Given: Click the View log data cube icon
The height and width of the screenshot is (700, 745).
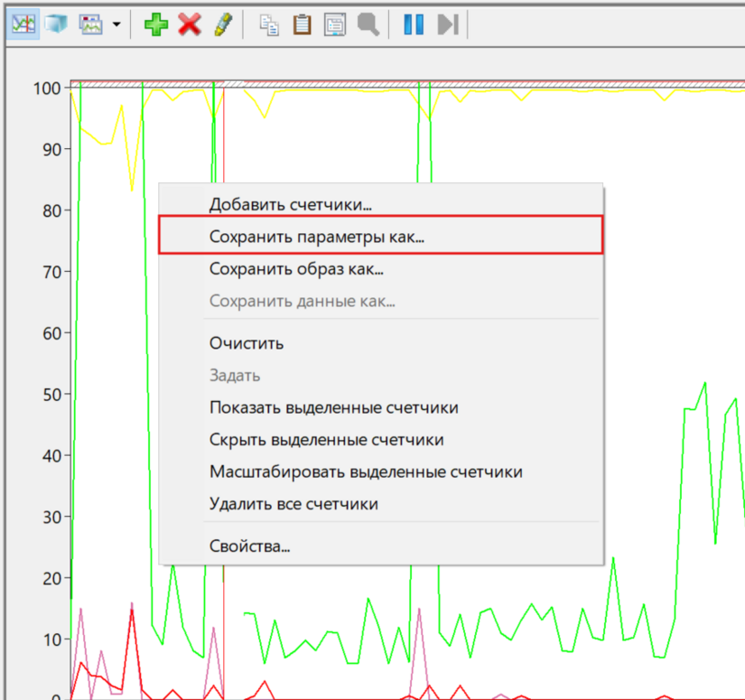Looking at the screenshot, I should [56, 24].
